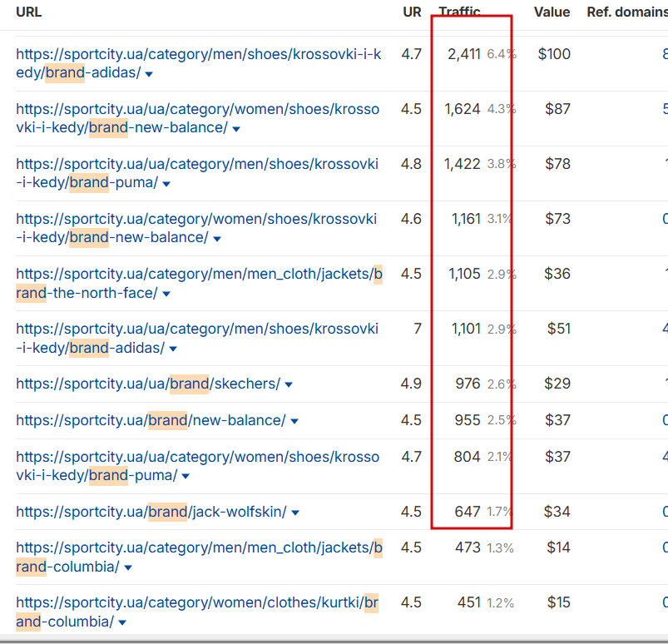Select traffic value 1,624
This screenshot has height=644, width=668.
tap(463, 109)
